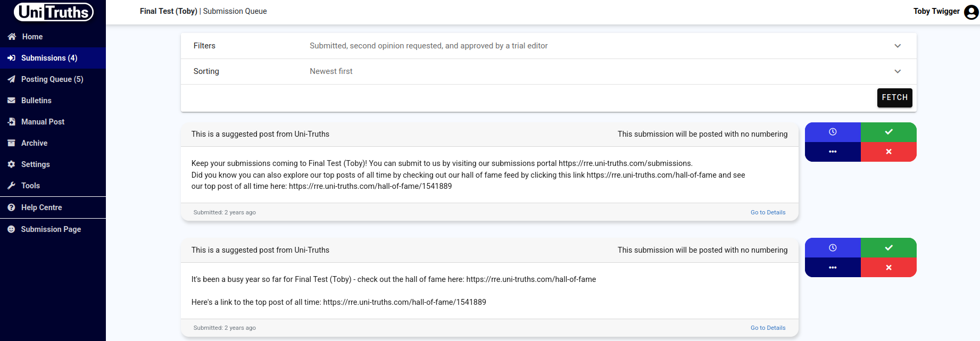Open more options for 'Keep your submissions' post
This screenshot has height=341, width=980.
coord(833,152)
